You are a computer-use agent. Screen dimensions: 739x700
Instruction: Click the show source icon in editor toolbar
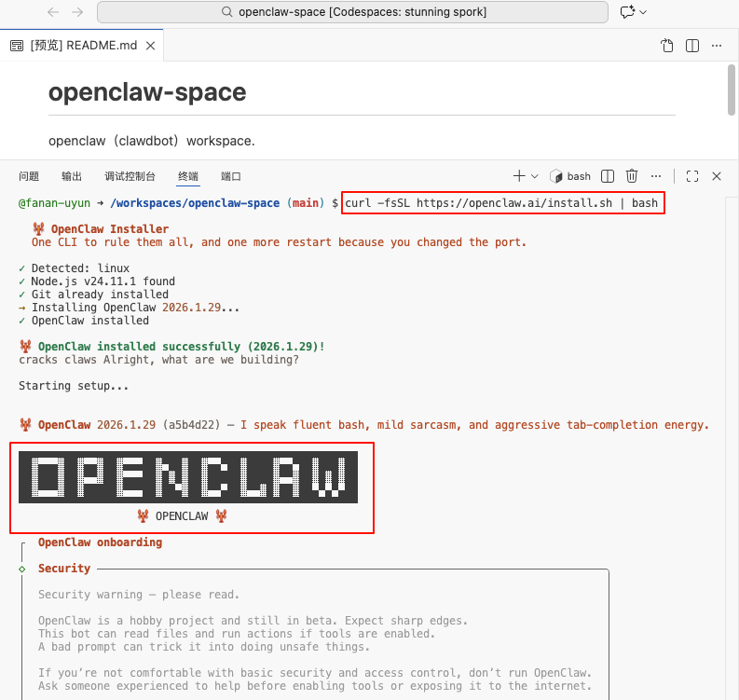[x=667, y=46]
